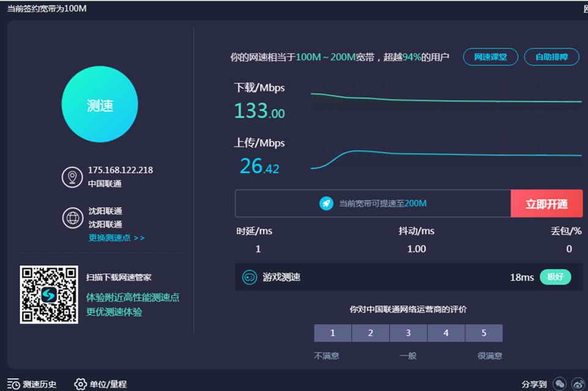Click the 上传/Mbps label

tap(260, 143)
